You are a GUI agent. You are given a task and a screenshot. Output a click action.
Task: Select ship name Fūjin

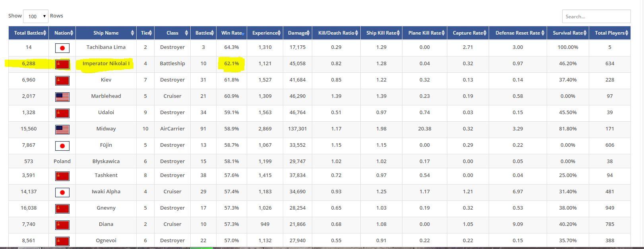[106, 145]
